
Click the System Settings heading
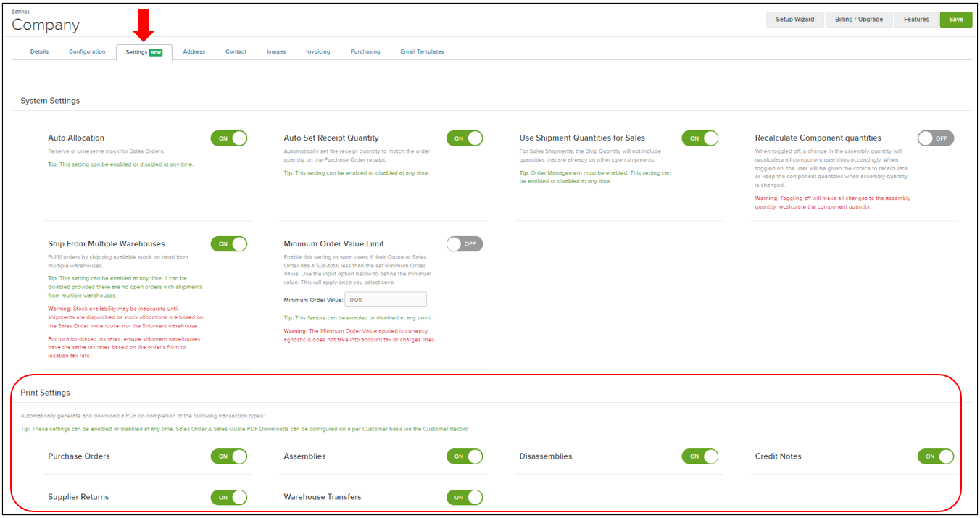click(50, 101)
